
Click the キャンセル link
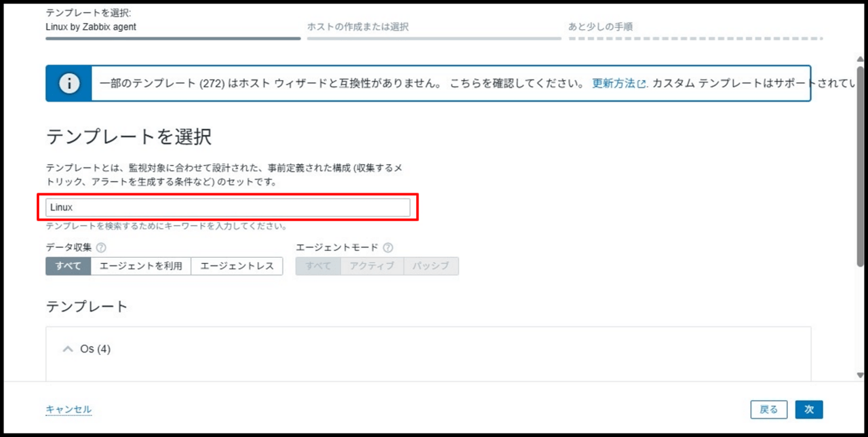pyautogui.click(x=68, y=409)
